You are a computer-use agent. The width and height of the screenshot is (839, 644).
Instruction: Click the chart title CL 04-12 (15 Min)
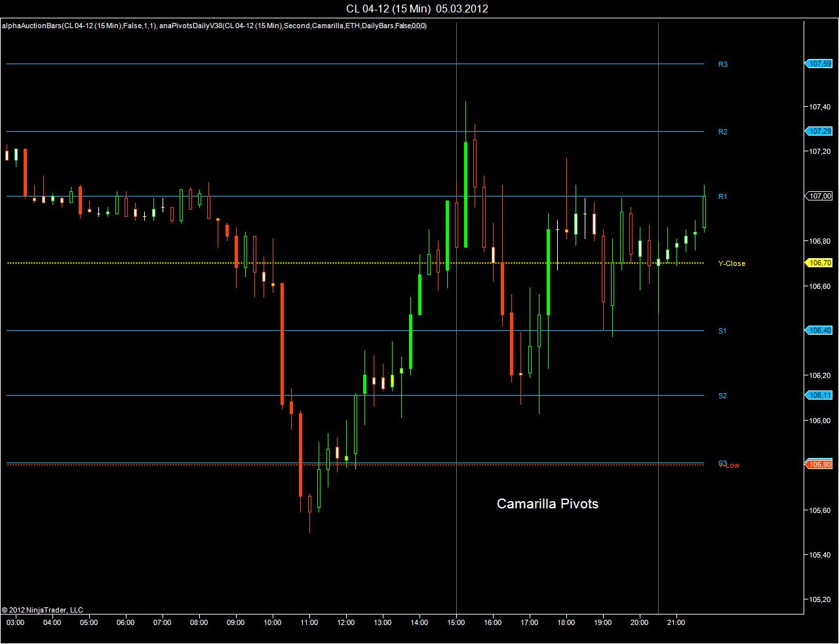pos(388,9)
